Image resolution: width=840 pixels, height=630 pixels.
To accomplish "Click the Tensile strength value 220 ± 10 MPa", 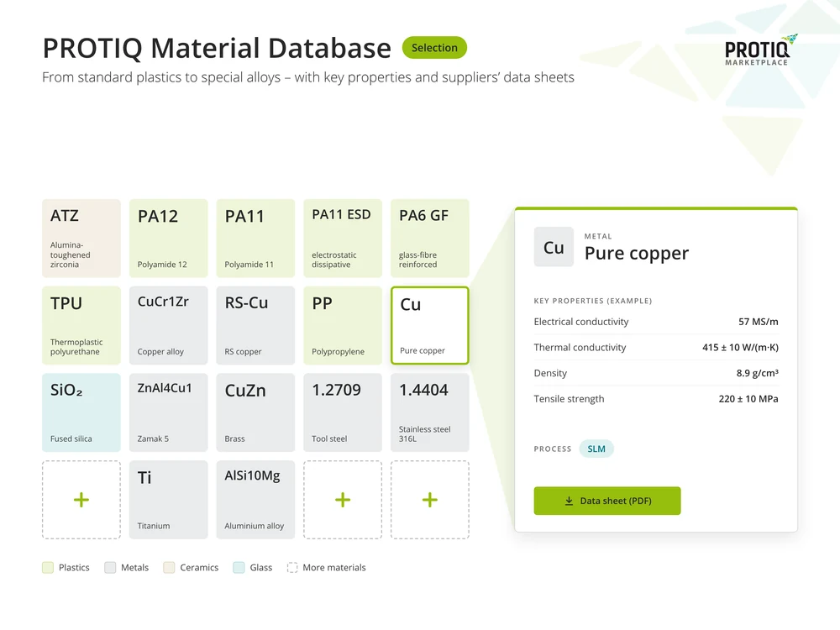I will click(x=748, y=399).
